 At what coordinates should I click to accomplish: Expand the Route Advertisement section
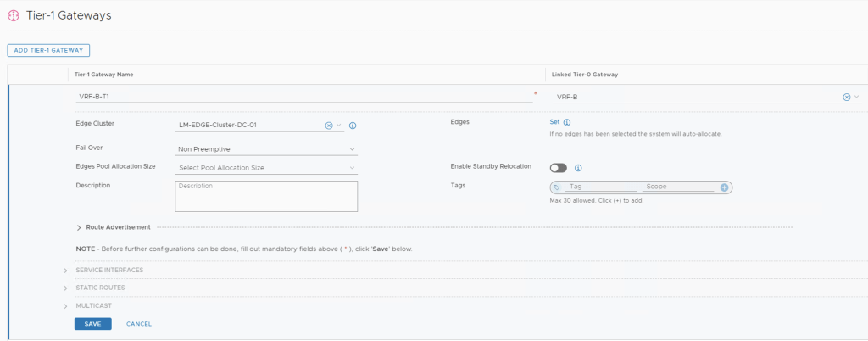coord(80,227)
